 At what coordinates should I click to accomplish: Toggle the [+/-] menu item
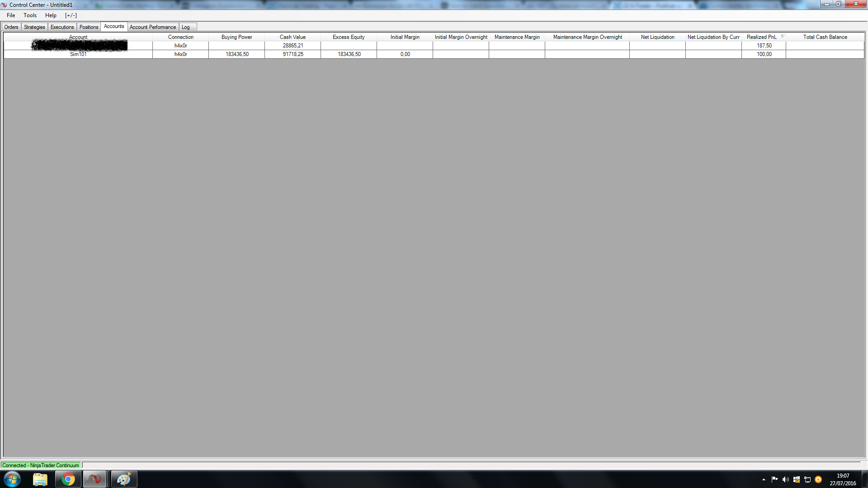[71, 15]
